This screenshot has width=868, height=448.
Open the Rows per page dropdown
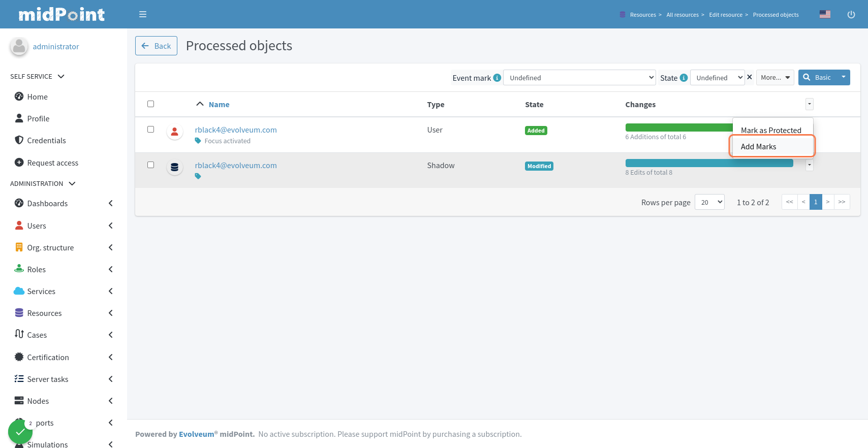pyautogui.click(x=709, y=202)
